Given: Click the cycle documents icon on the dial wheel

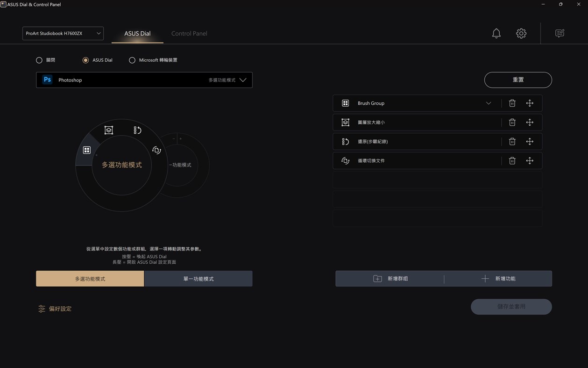Looking at the screenshot, I should [156, 150].
